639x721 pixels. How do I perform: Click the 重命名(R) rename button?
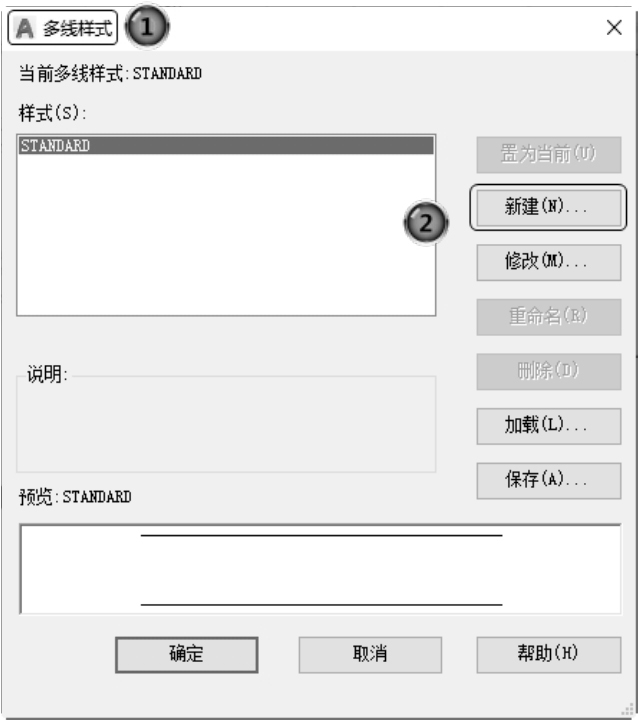point(549,317)
